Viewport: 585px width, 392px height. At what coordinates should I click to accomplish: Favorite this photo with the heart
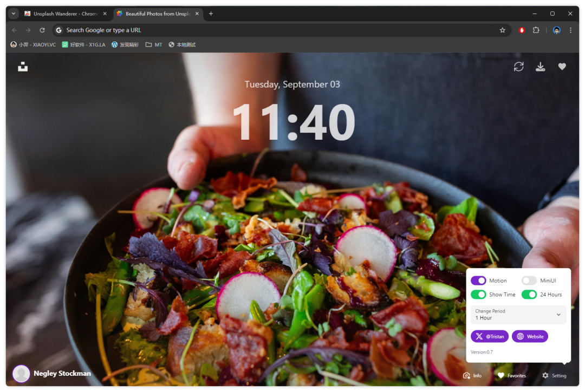[562, 67]
